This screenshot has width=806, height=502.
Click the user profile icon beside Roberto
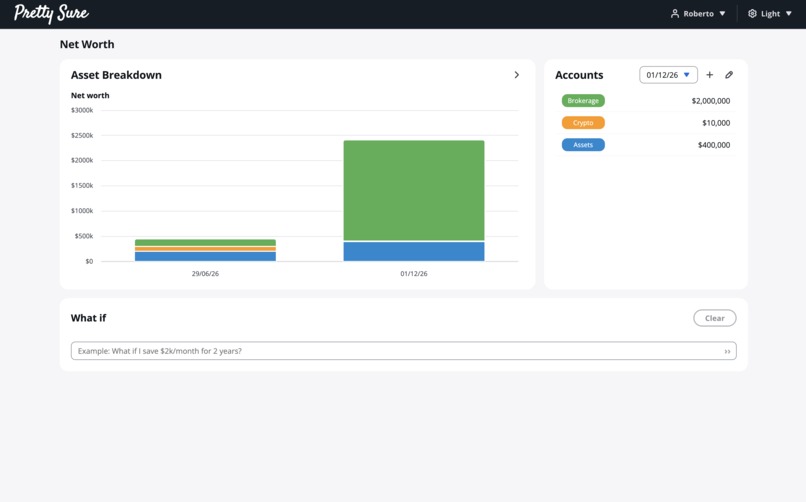[x=674, y=14]
